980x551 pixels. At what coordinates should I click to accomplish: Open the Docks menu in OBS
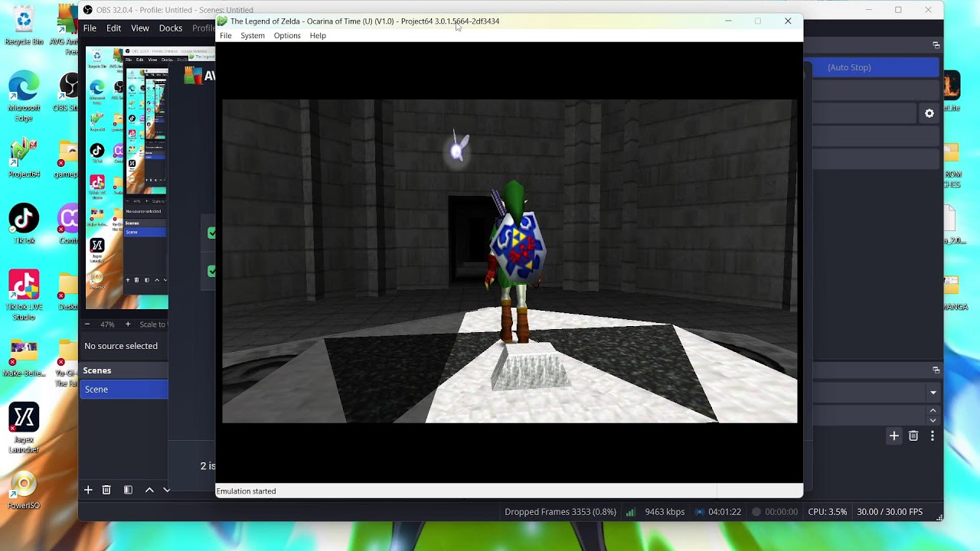[171, 28]
